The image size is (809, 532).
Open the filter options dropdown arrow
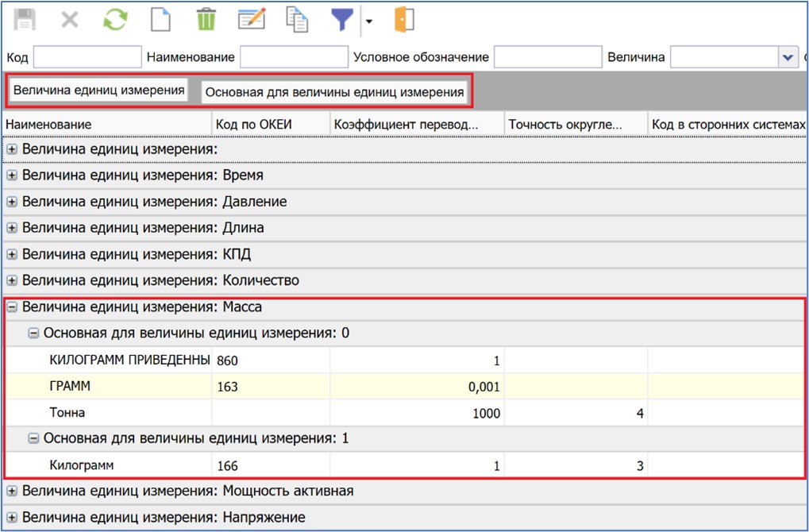click(x=368, y=21)
